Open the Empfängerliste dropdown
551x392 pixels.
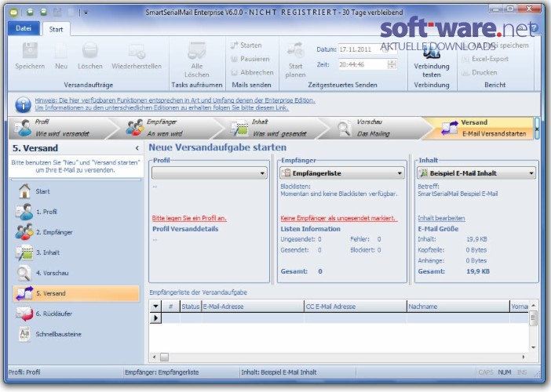[x=342, y=173]
